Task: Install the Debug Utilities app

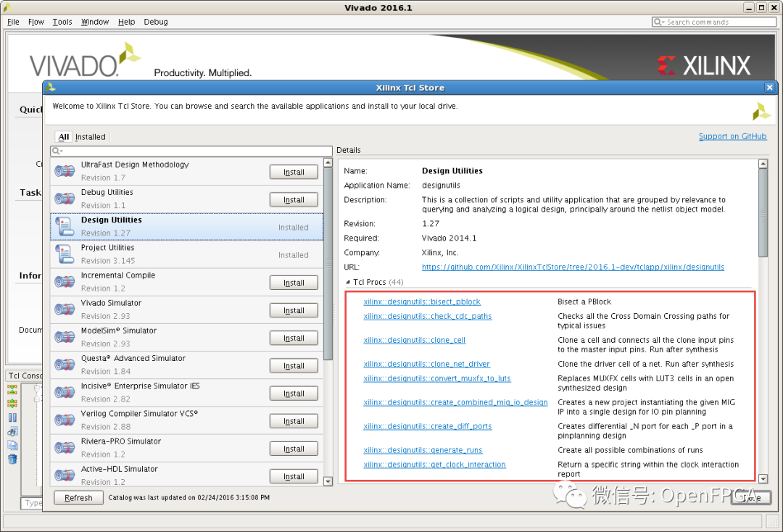Action: [294, 199]
